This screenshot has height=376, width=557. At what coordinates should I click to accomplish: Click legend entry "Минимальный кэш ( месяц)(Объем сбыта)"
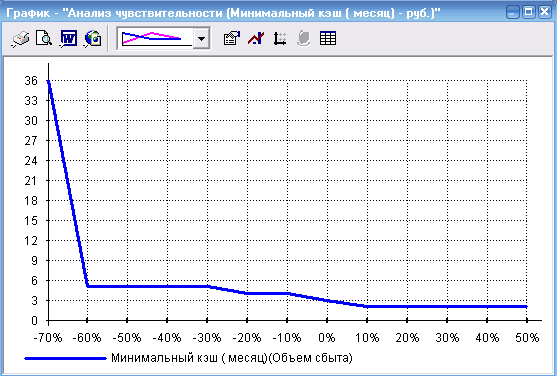(x=232, y=358)
